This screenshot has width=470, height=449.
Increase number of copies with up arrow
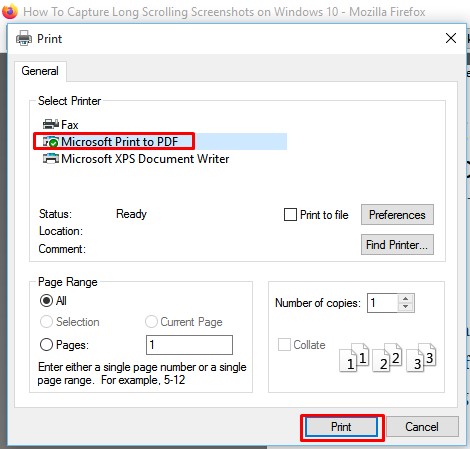point(405,299)
